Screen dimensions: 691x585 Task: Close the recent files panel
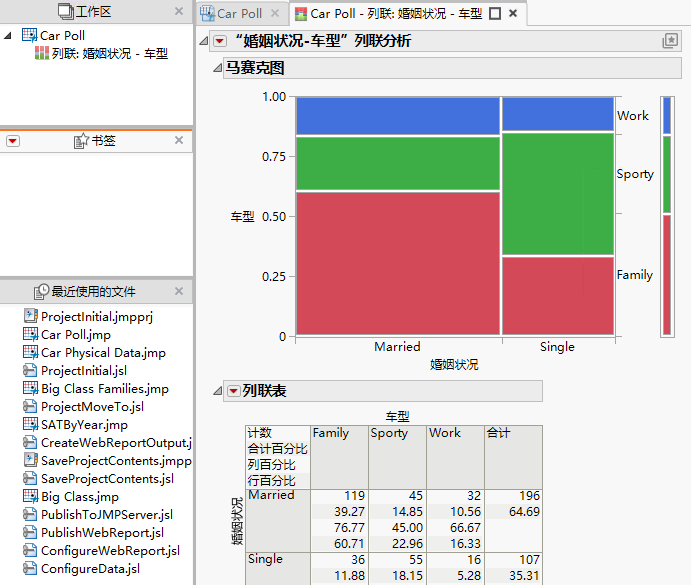179,291
